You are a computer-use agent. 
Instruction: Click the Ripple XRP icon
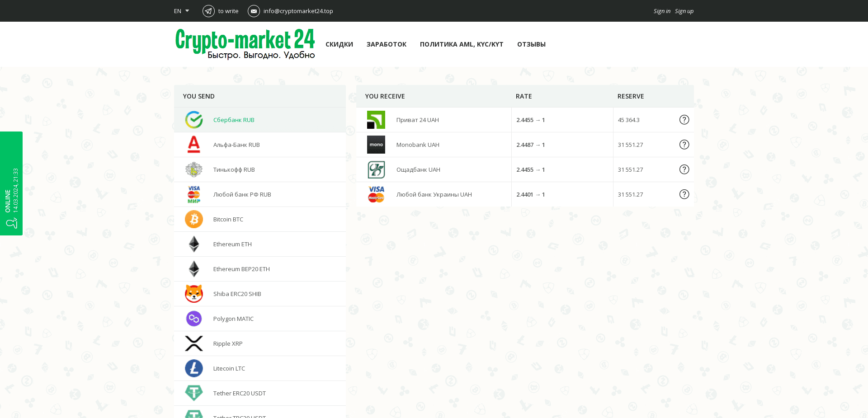pos(193,343)
